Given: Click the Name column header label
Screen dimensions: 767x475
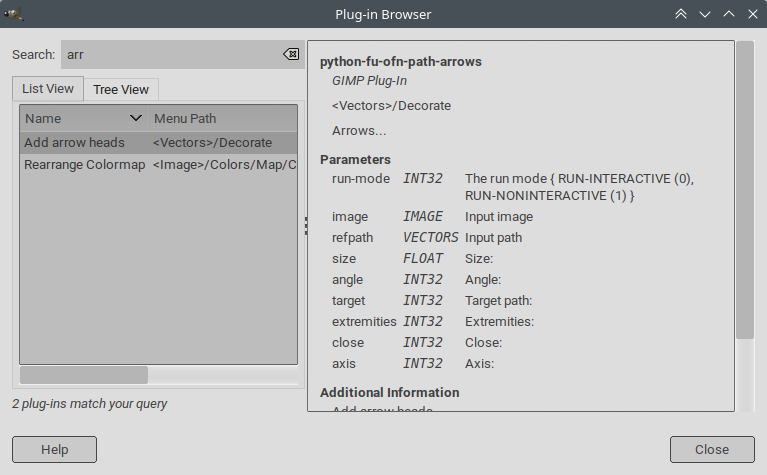Looking at the screenshot, I should point(43,118).
